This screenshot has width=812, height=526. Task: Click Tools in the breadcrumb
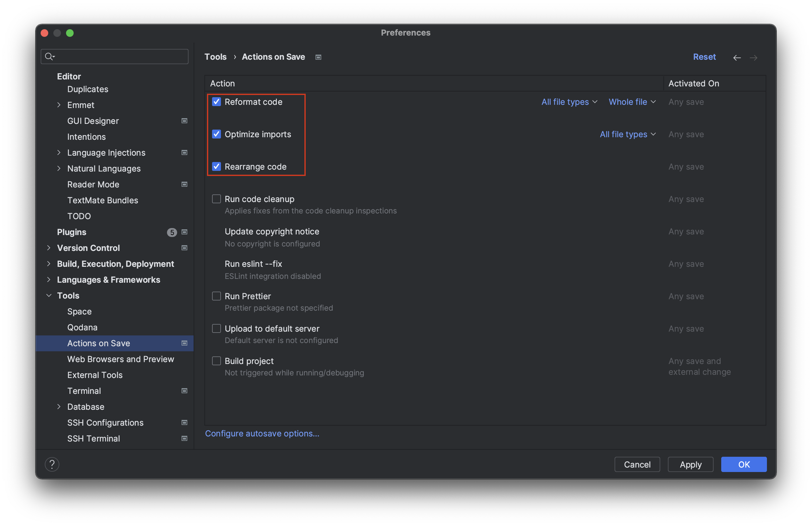coord(215,57)
